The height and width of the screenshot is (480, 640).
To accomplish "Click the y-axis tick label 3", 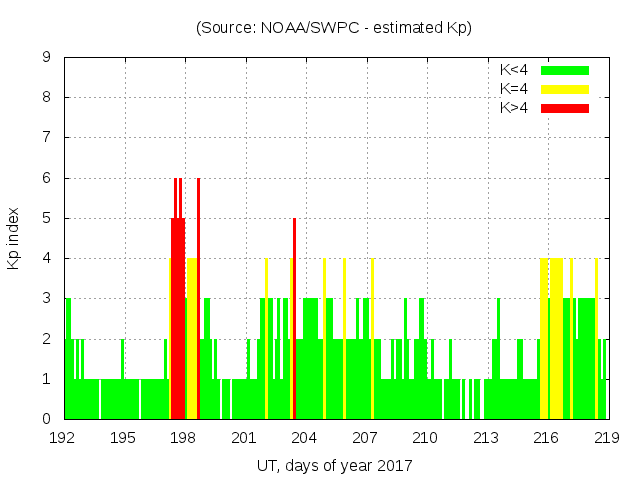I will pos(47,299).
